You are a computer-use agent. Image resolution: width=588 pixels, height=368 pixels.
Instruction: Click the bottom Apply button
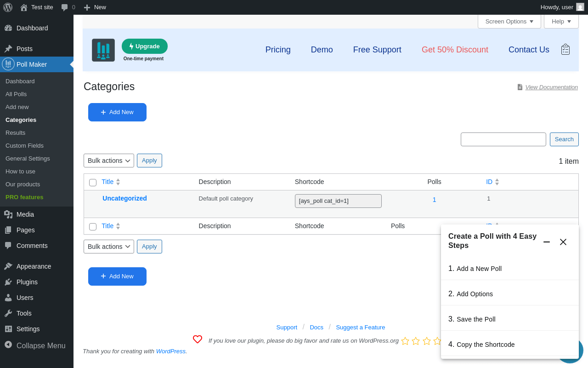coord(149,247)
